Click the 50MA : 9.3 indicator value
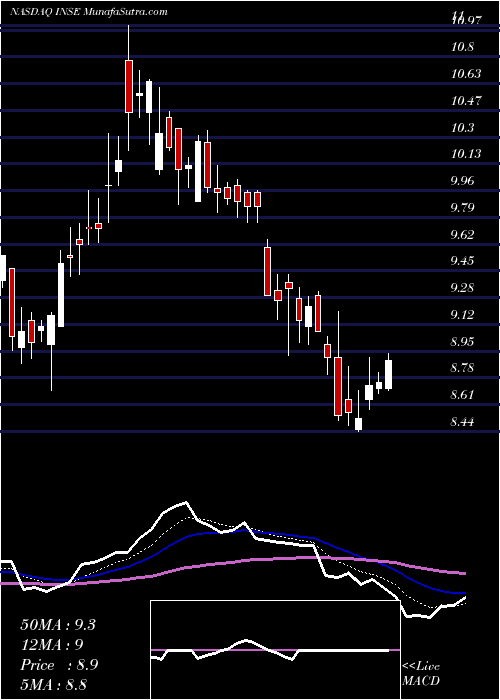This screenshot has width=500, height=700. click(58, 625)
